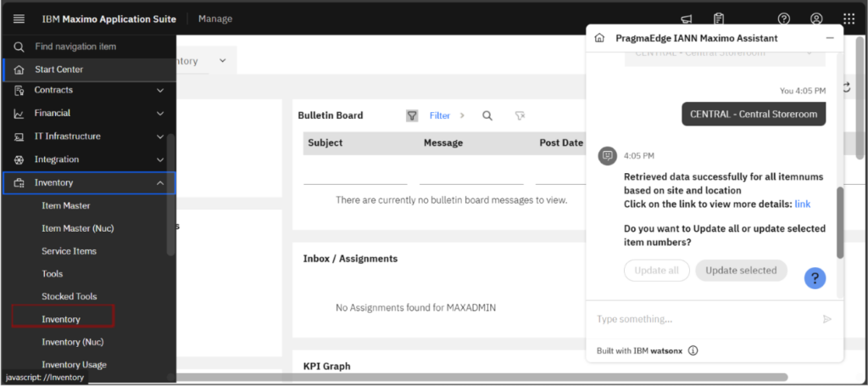Click the Financial chart icon

19,114
